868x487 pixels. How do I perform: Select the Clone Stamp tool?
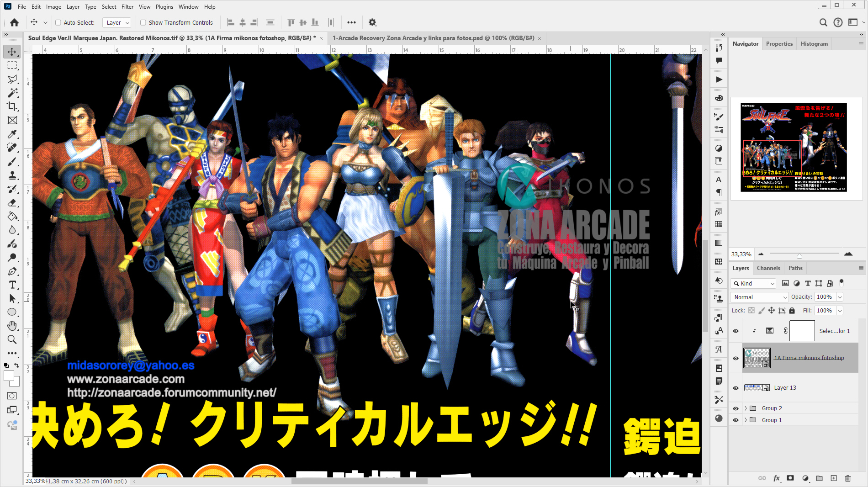pyautogui.click(x=12, y=175)
